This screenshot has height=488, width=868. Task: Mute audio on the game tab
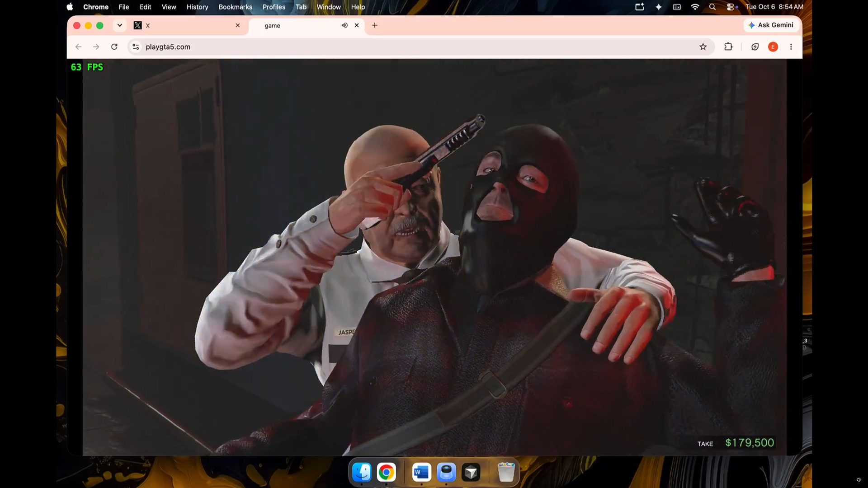click(x=344, y=25)
